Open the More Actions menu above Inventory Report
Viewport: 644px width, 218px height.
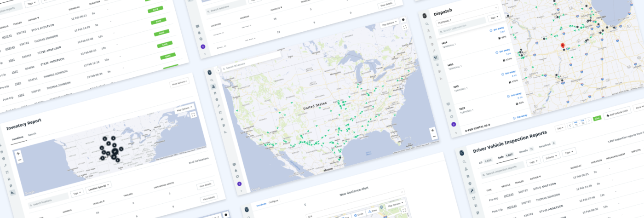tap(179, 84)
